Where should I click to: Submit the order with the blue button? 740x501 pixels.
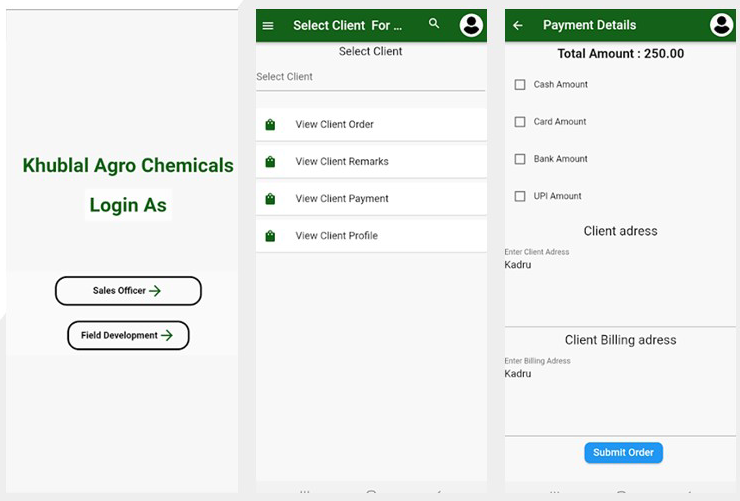(x=623, y=452)
